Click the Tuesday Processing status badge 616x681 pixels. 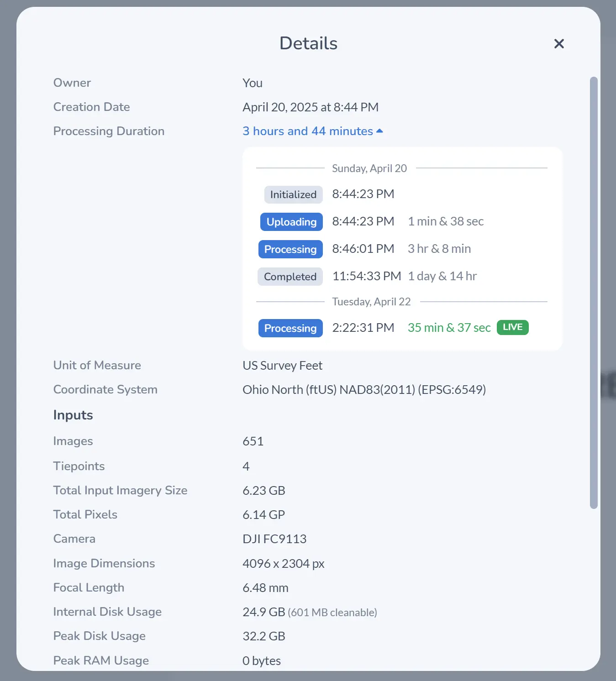point(290,329)
